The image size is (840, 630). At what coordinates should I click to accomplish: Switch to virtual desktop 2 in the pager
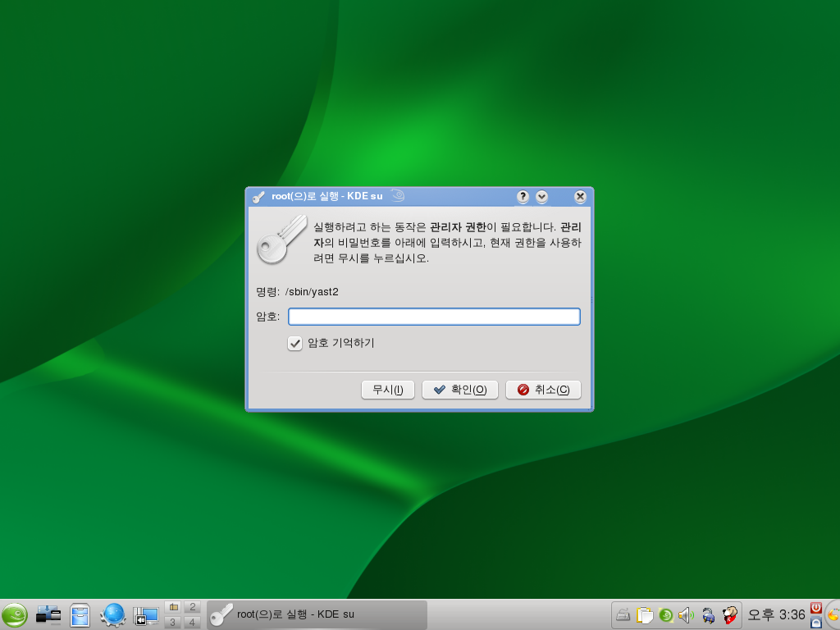192,607
